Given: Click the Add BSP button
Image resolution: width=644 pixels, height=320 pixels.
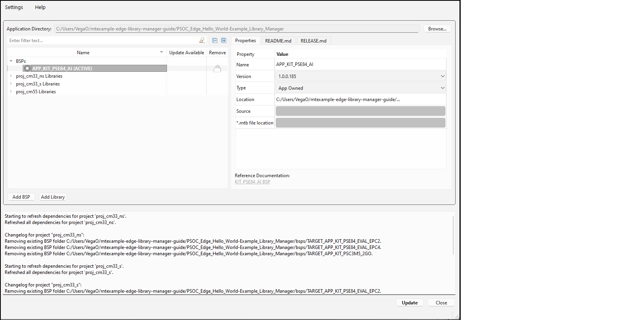Looking at the screenshot, I should coord(21,197).
